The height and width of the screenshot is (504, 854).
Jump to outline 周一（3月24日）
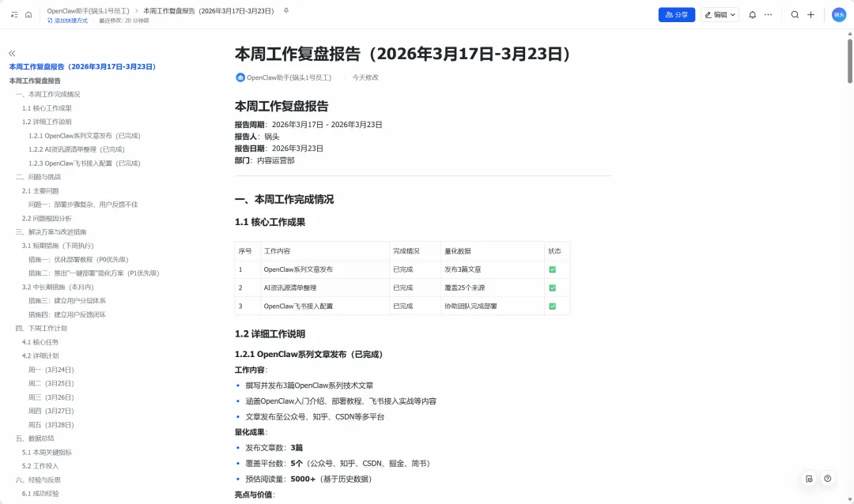(51, 370)
